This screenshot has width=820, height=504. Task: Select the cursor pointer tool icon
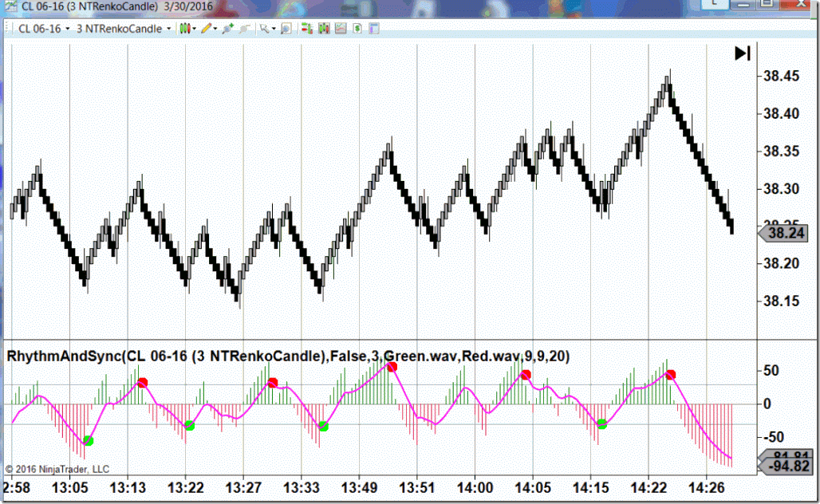pos(265,29)
